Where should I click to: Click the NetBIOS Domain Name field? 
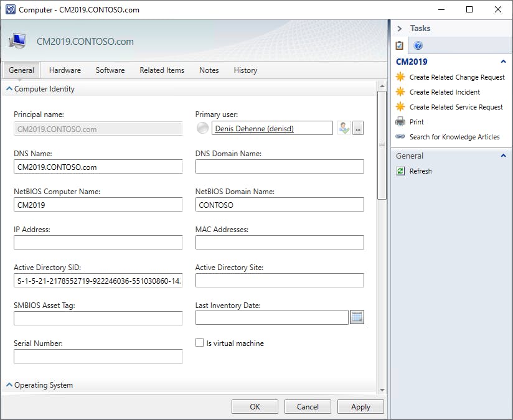tap(280, 205)
